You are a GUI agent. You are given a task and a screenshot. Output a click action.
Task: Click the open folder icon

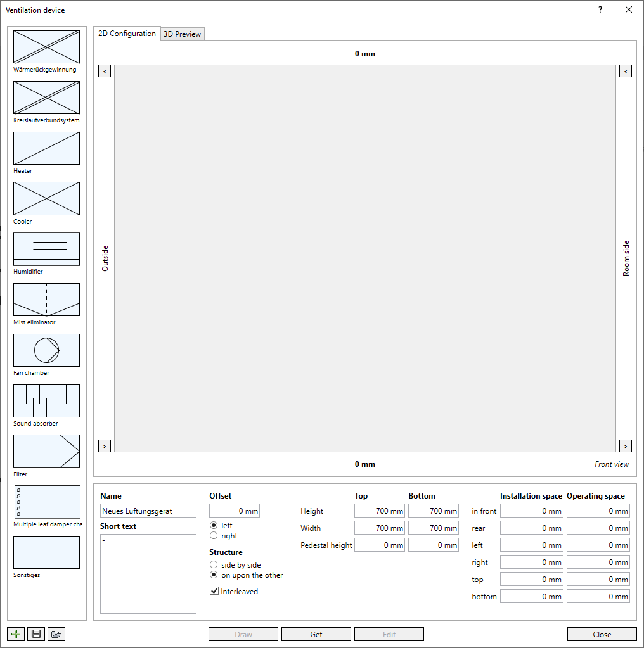click(x=56, y=634)
